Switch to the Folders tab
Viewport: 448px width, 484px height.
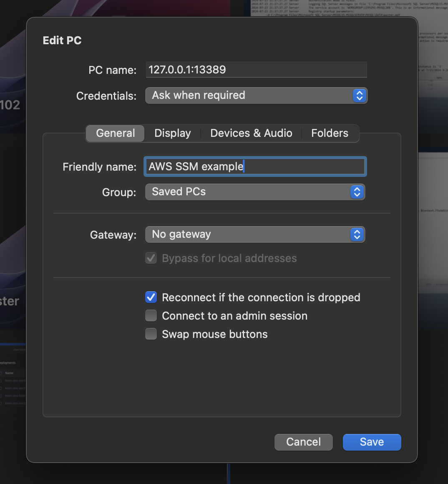(330, 134)
